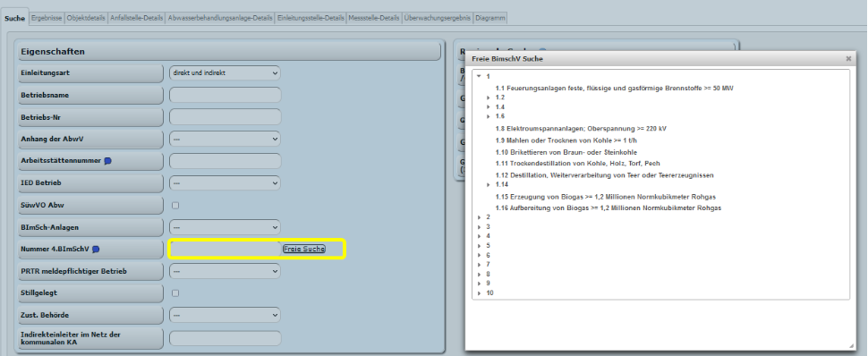Close the Freie BimschV Suche dialog
The width and height of the screenshot is (868, 356).
848,58
